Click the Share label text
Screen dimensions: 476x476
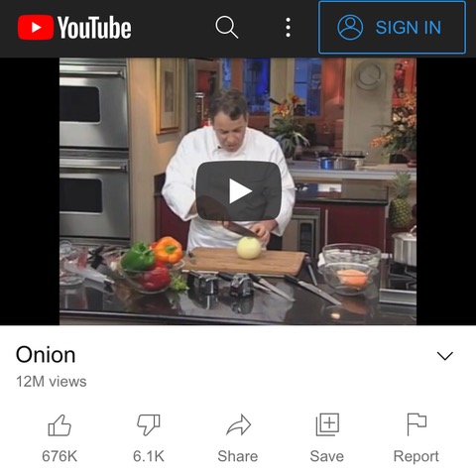(238, 456)
